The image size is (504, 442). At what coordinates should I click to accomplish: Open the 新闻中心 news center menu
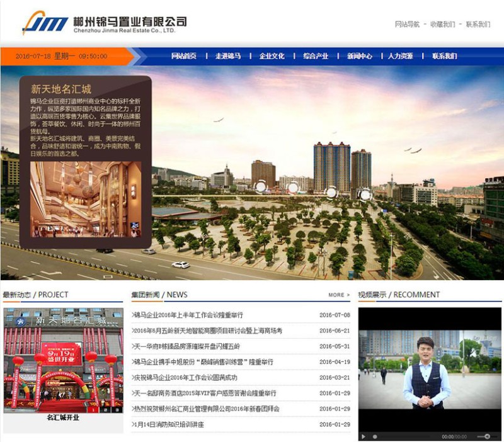point(359,56)
